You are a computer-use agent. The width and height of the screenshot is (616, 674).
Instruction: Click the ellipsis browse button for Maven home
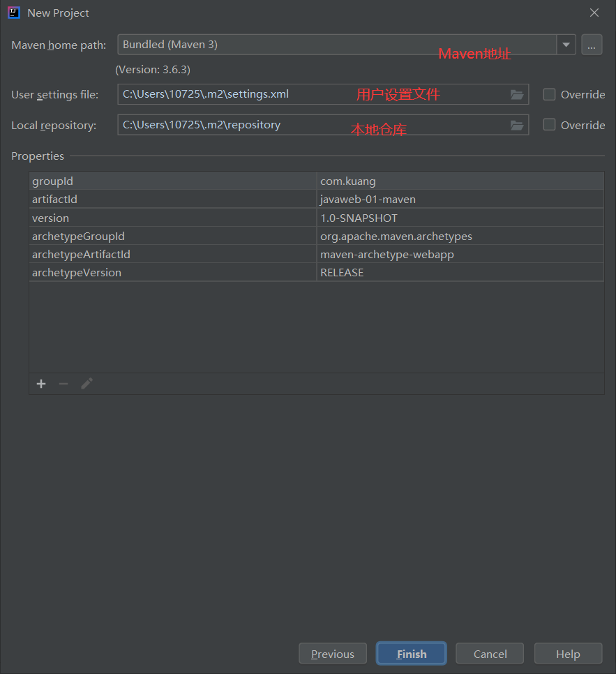tap(592, 45)
